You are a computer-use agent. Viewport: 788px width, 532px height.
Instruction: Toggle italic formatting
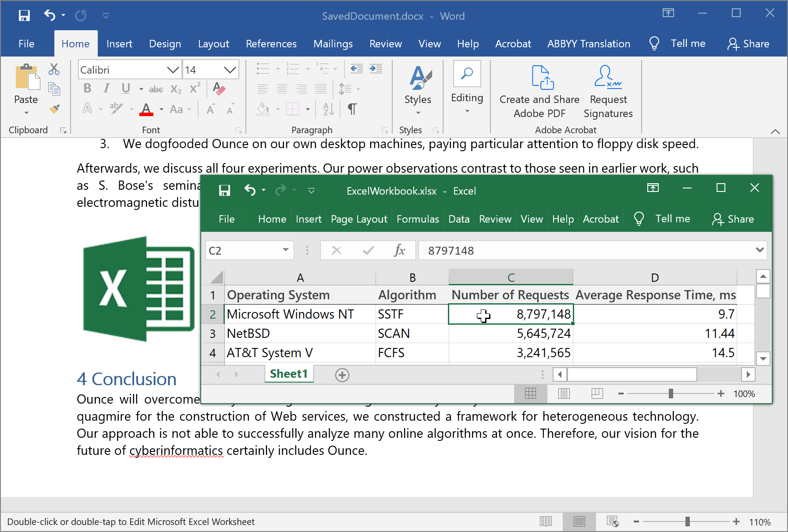tap(106, 88)
